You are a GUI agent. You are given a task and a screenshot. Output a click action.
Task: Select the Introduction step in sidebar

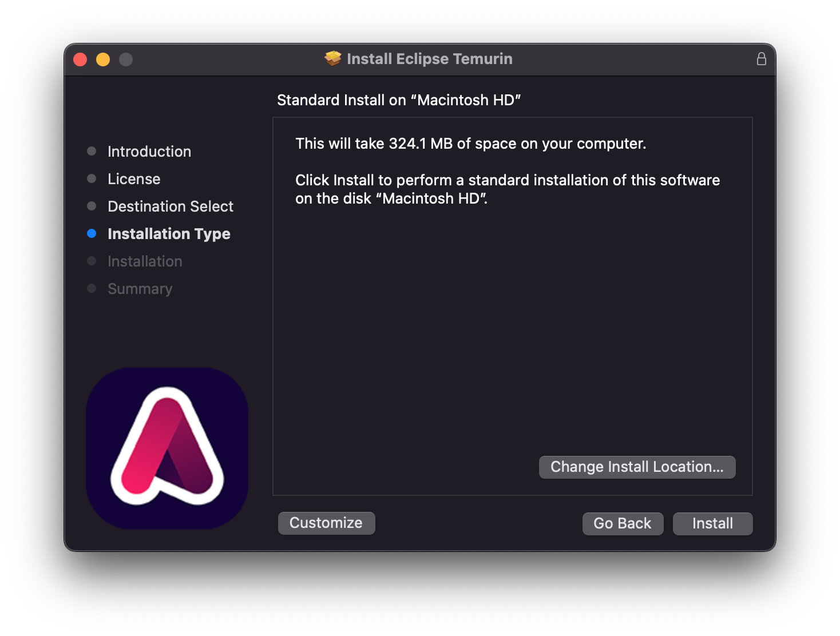(x=149, y=152)
